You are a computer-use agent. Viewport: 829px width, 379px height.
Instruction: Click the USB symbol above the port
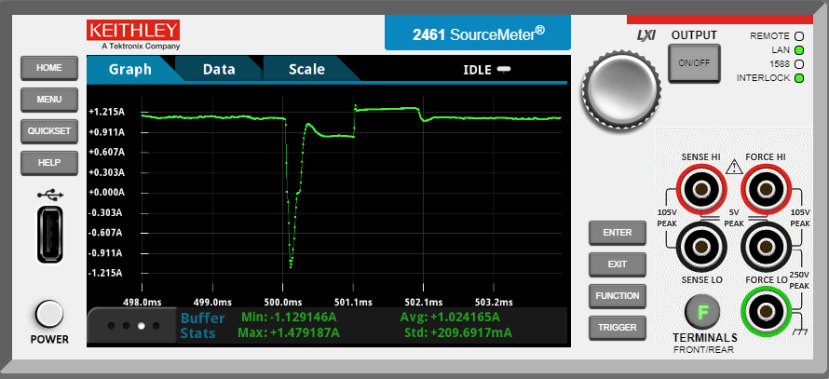click(x=50, y=195)
